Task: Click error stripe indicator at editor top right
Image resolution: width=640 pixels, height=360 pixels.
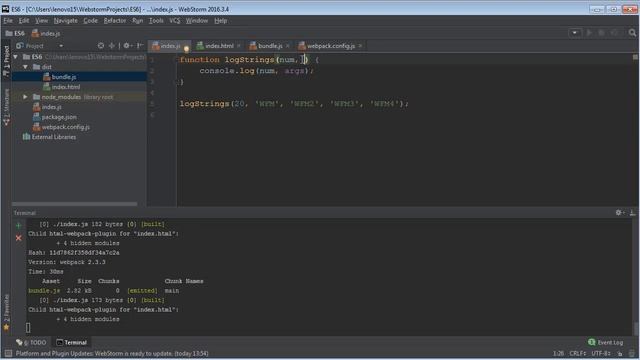Action: coord(636,57)
